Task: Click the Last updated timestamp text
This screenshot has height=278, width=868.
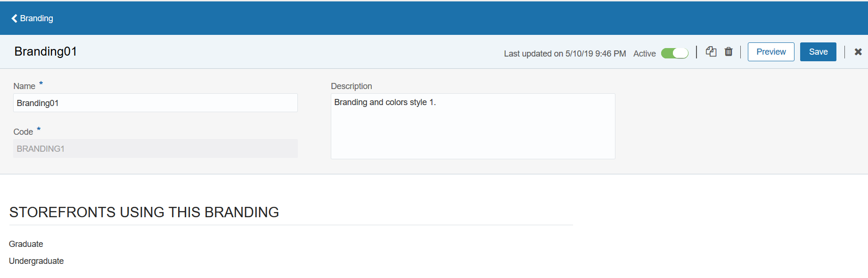Action: pos(565,54)
